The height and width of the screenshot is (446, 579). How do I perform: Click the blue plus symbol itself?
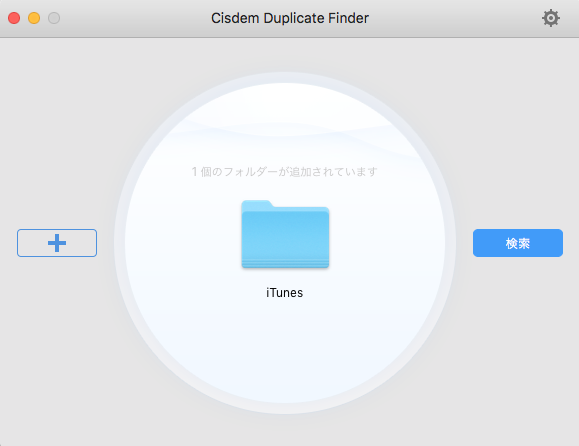tap(57, 243)
